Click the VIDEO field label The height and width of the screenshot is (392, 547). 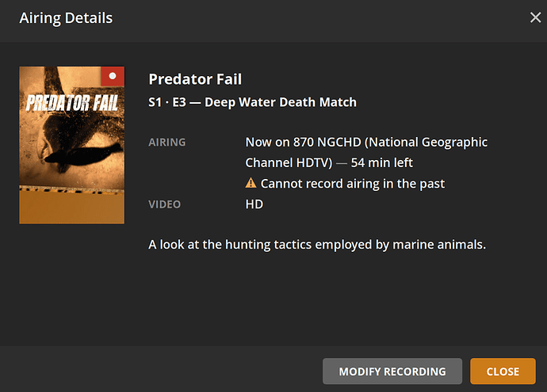click(164, 204)
